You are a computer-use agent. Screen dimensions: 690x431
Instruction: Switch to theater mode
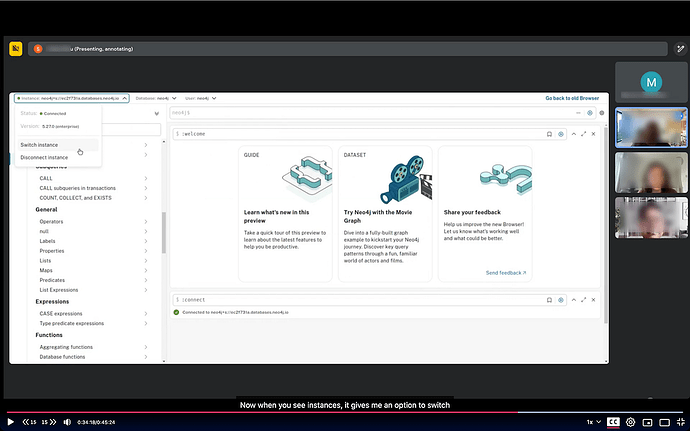664,422
